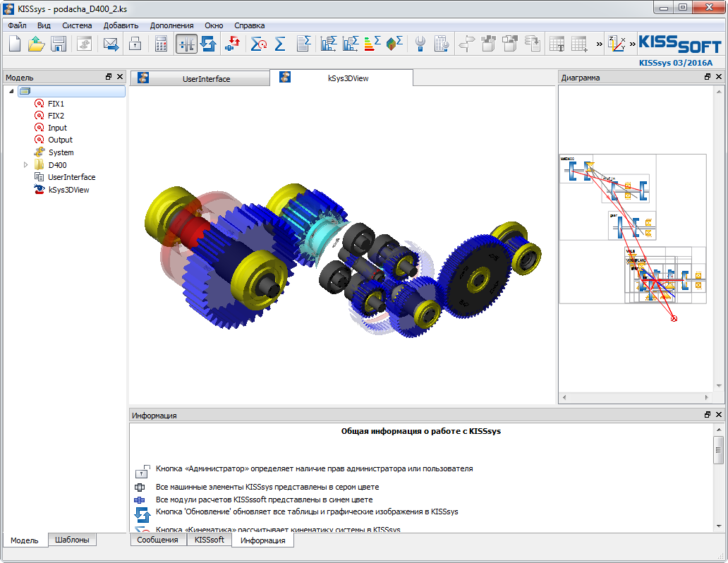This screenshot has height=563, width=728.
Task: Open the Вид menu
Action: 44,25
